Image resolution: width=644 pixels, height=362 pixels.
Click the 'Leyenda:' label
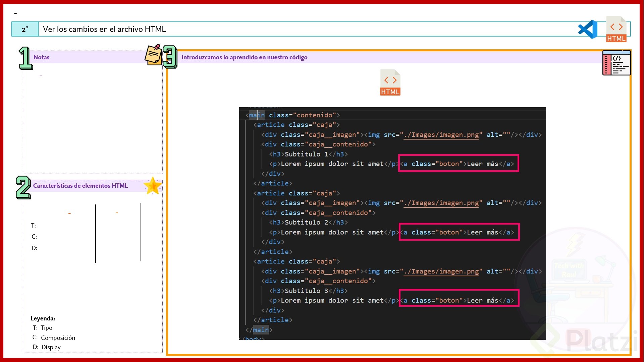point(43,318)
